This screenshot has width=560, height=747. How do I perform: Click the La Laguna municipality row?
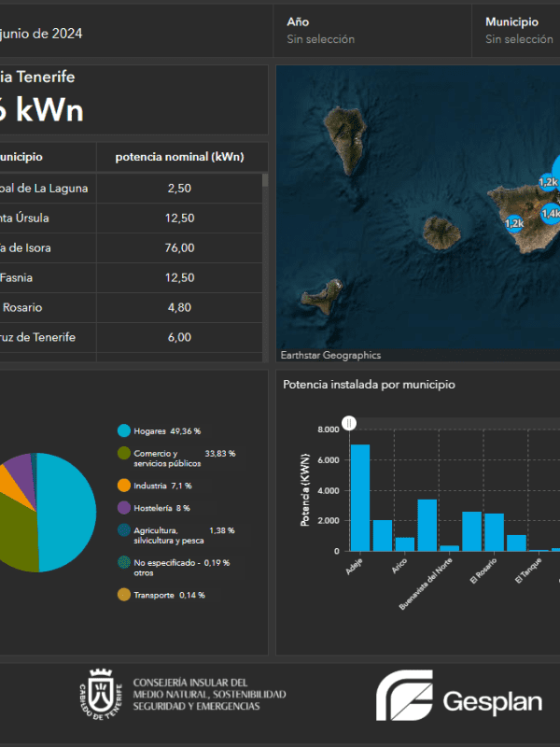tap(131, 189)
